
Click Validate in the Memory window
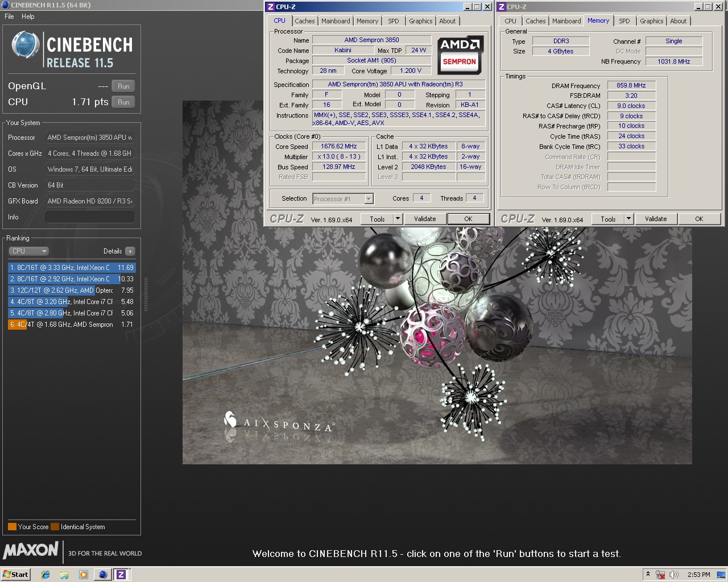pos(656,219)
